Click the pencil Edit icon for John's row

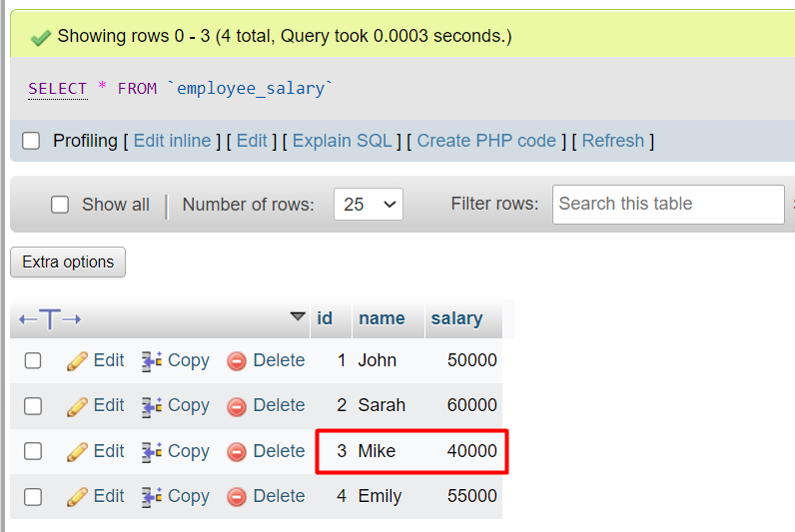click(78, 361)
